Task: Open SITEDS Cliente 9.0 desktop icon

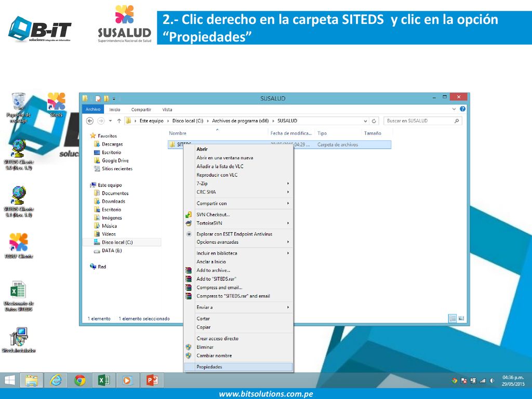Action: (x=18, y=155)
